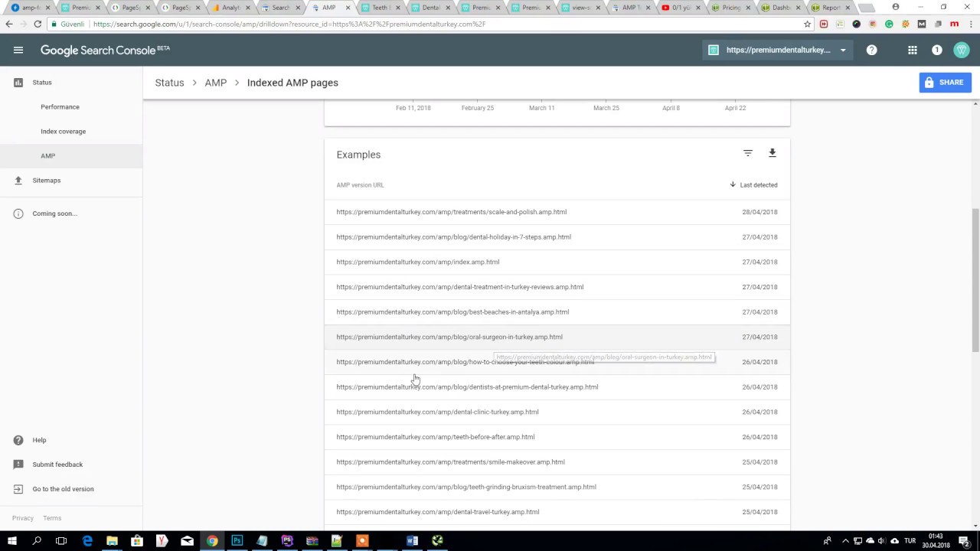980x551 pixels.
Task: Open File Explorer from taskbar
Action: pos(112,541)
